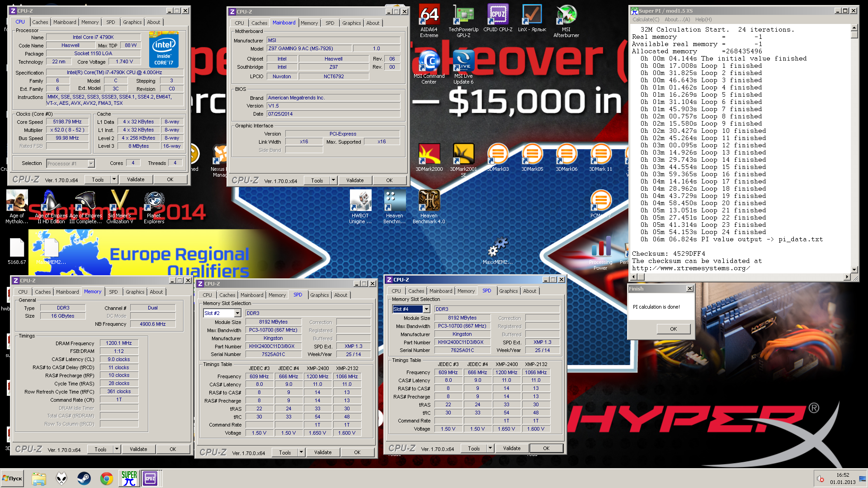Click the xtremesystems.org URL in Super PI
Viewport: 868px width, 488px height.
[691, 268]
